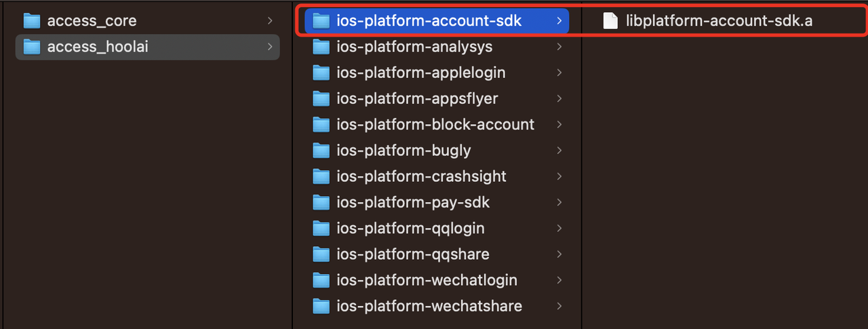Click the chevron next to access_hoolai

pos(270,47)
